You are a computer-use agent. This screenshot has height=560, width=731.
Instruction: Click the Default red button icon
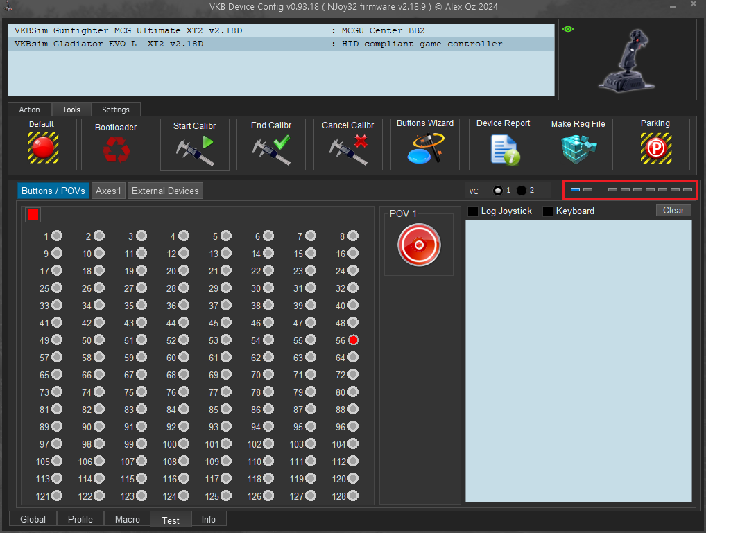(42, 147)
